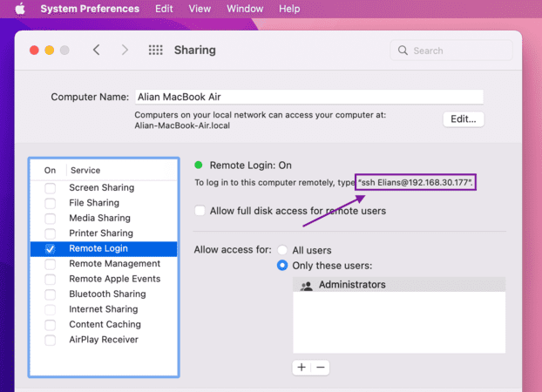The width and height of the screenshot is (542, 392).
Task: Go forward with the right chevron
Action: click(x=125, y=51)
